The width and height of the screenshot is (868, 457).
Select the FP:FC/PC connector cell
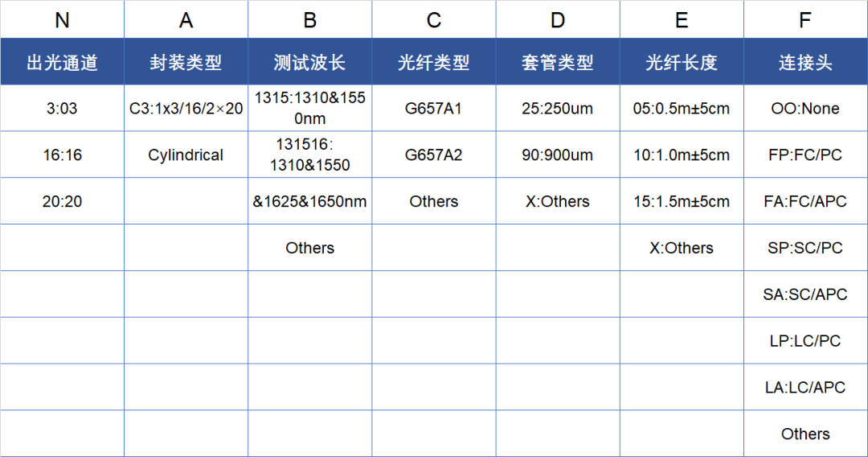pos(805,155)
